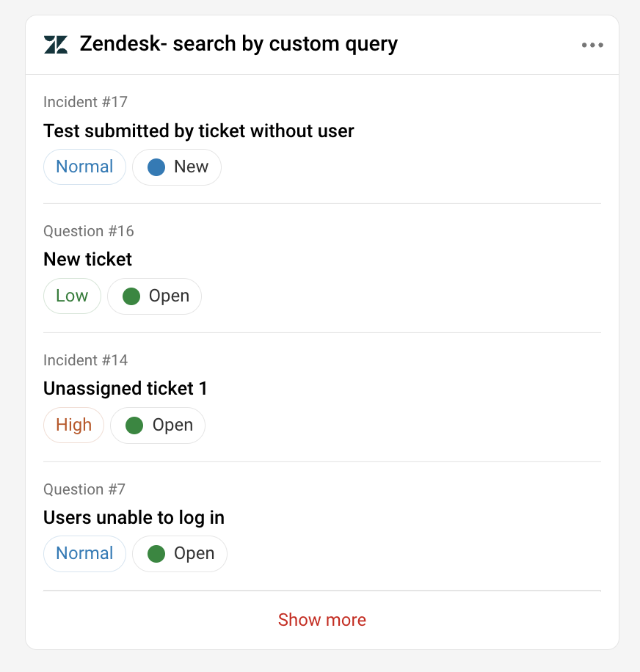Open the 'New ticket' ticket title
This screenshot has width=640, height=672.
tap(87, 259)
